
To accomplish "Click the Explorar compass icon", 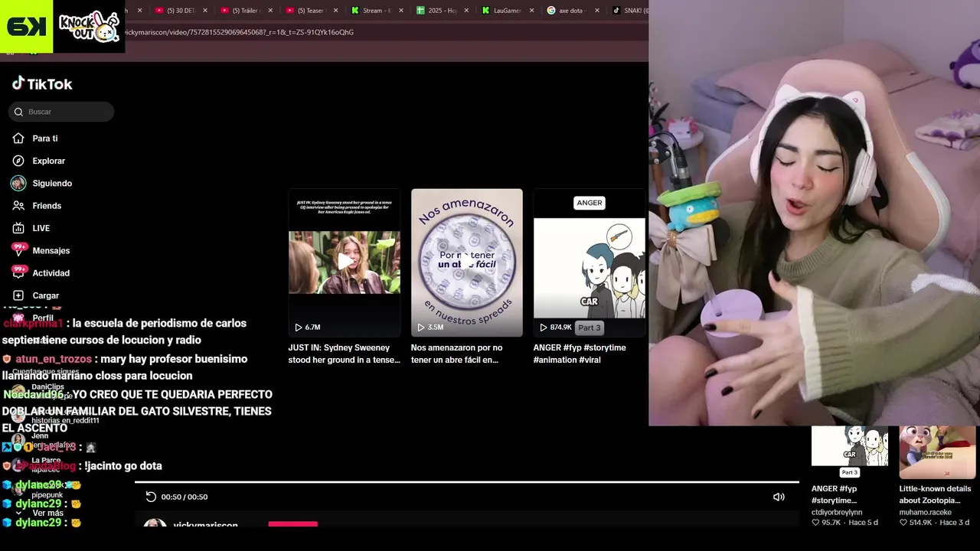I will (18, 161).
